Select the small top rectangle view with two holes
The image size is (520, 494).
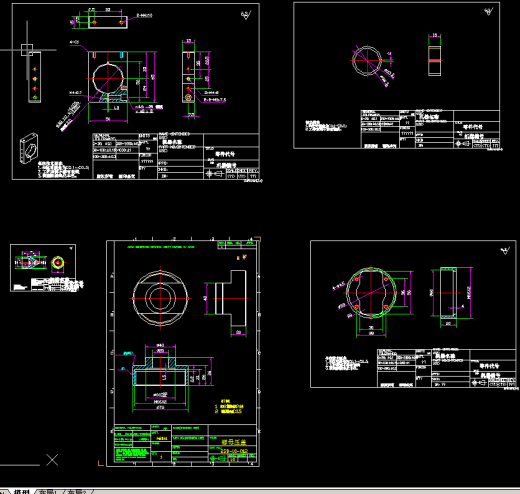[108, 22]
